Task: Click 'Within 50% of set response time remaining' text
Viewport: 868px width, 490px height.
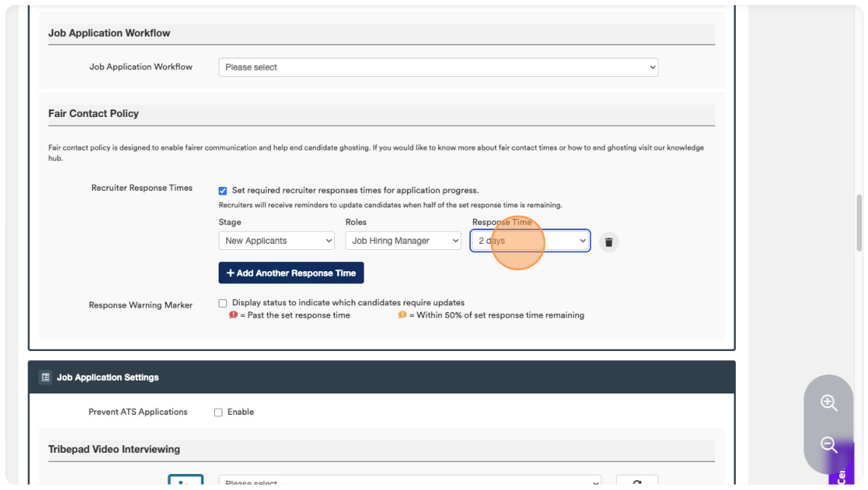Action: click(500, 315)
